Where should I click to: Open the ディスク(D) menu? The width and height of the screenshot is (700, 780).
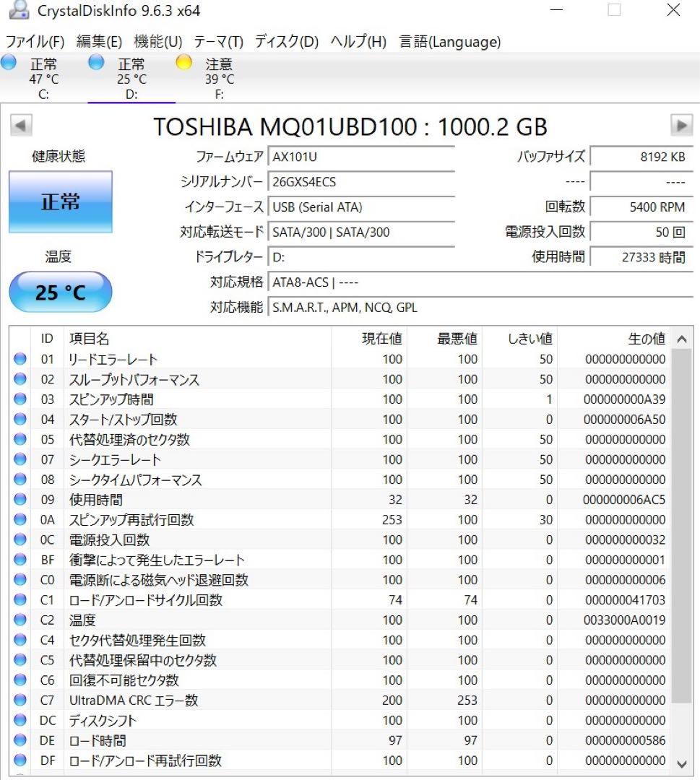coord(287,41)
